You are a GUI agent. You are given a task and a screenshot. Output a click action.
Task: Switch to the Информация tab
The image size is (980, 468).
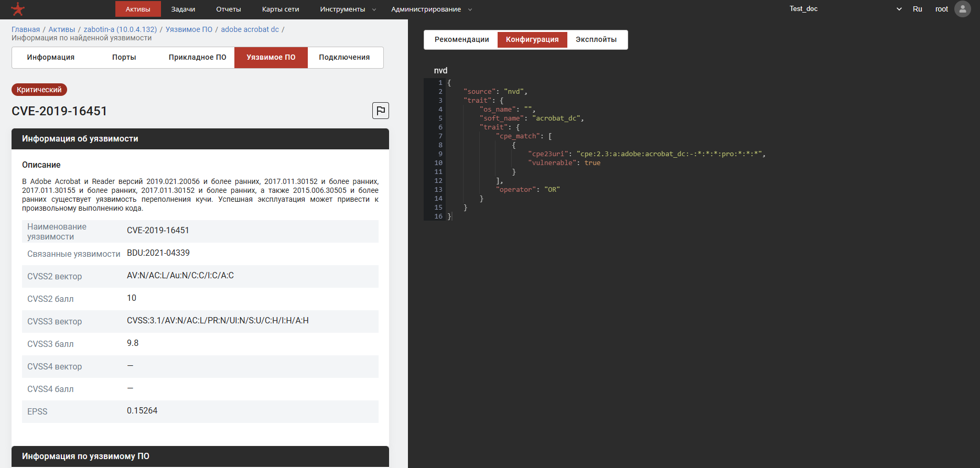pos(51,58)
